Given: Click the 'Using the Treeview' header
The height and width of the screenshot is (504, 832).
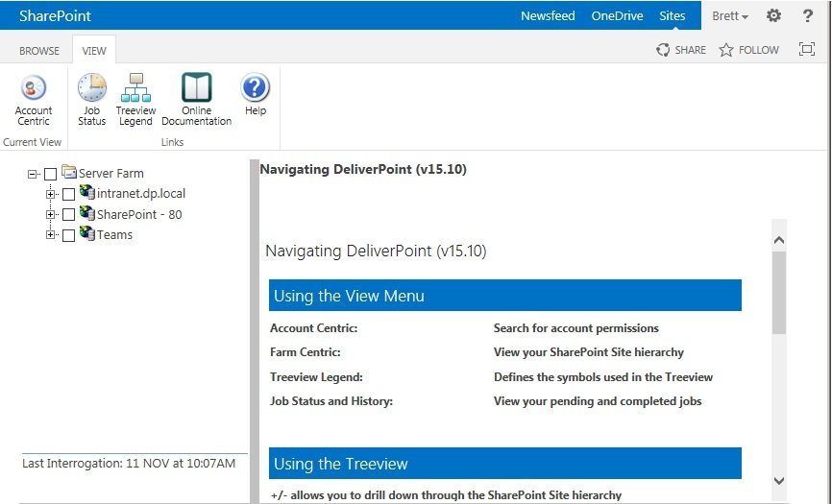Looking at the screenshot, I should (505, 463).
